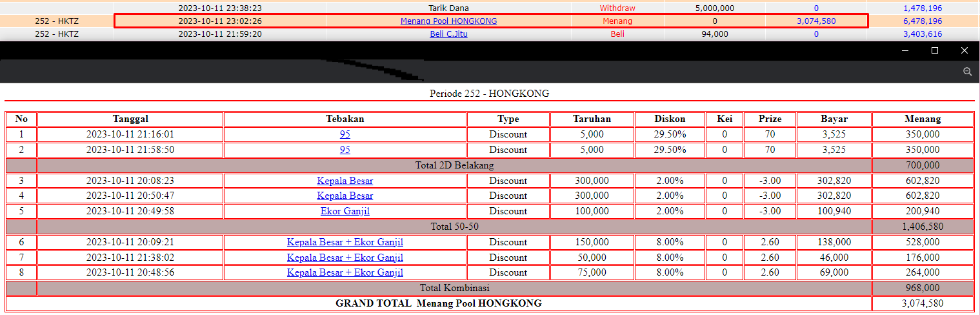The width and height of the screenshot is (980, 315).
Task: Select the Total 50-50 subtotal row
Action: (490, 227)
